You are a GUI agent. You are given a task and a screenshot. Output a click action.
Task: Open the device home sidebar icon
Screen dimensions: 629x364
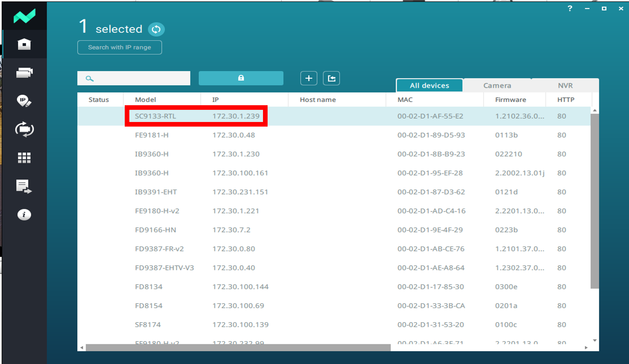click(x=24, y=44)
